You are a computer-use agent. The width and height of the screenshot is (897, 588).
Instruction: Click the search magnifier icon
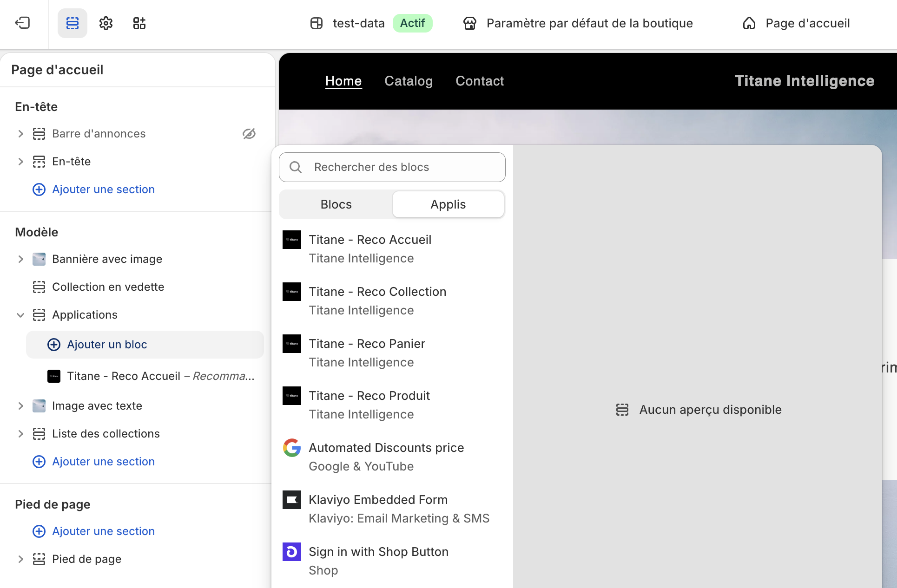click(x=296, y=167)
